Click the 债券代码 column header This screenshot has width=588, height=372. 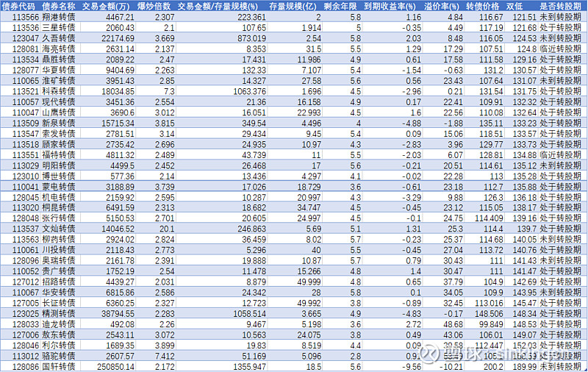[x=19, y=6]
